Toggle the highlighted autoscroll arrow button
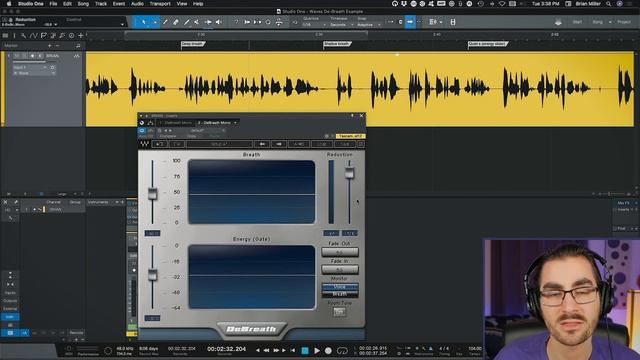 click(410, 22)
